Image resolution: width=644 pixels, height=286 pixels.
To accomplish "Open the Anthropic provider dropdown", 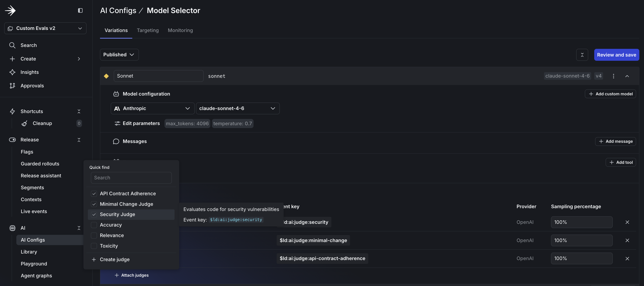I will click(x=152, y=108).
